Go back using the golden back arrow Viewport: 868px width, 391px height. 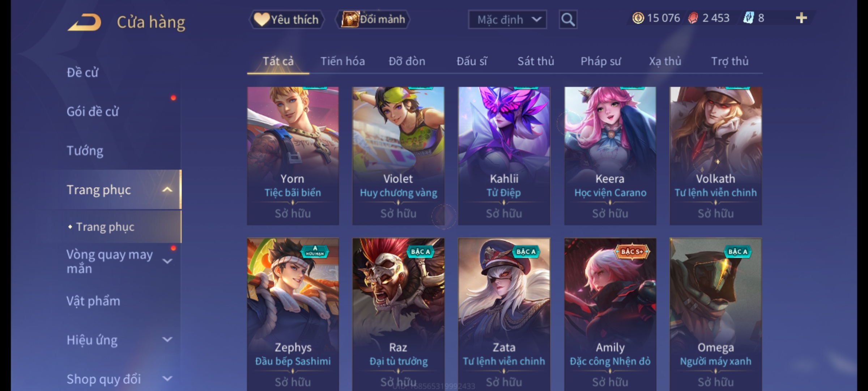pos(84,22)
